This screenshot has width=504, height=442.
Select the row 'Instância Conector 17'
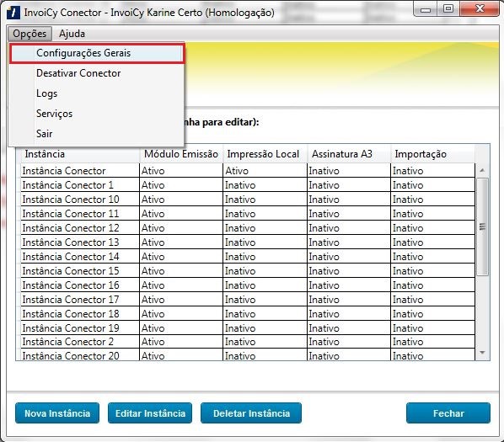click(x=248, y=300)
